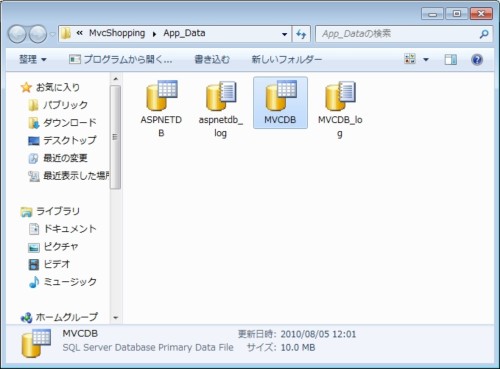
Task: Select お気に入り in navigation pane
Action: click(x=50, y=88)
